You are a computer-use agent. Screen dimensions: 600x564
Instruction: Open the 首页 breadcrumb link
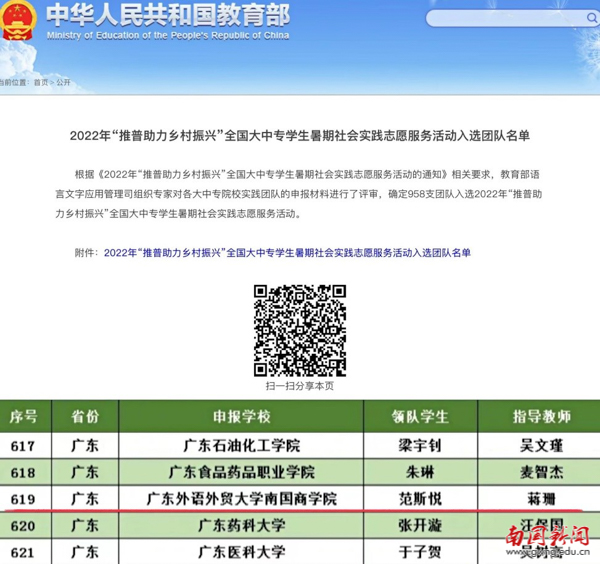pyautogui.click(x=40, y=83)
